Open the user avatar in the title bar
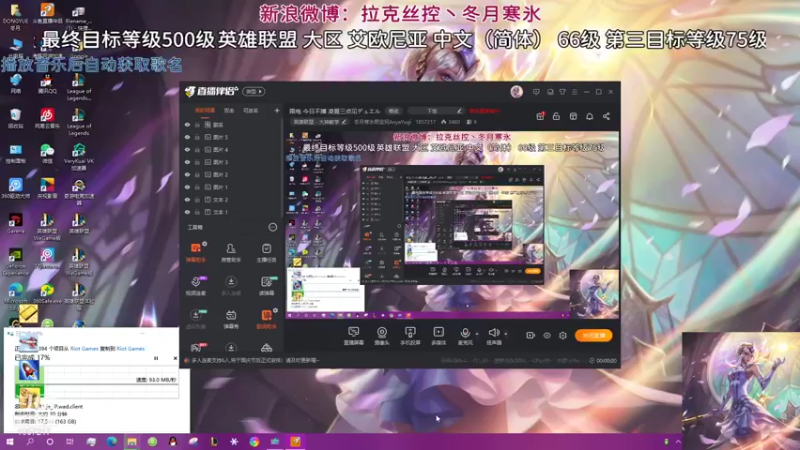The image size is (800, 450). (516, 92)
